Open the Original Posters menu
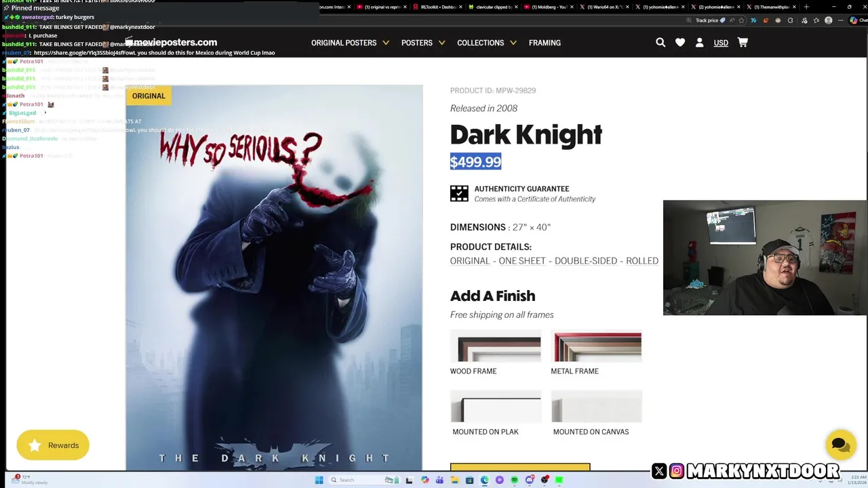The height and width of the screenshot is (488, 868). (344, 43)
